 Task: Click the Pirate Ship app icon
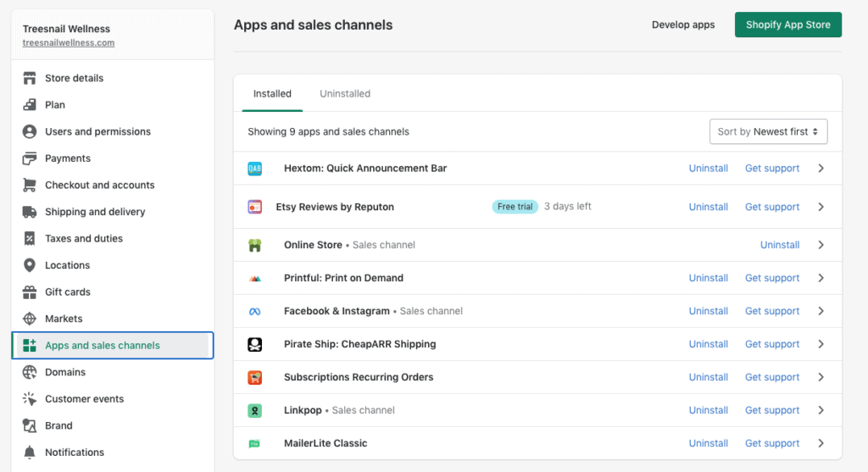pos(254,344)
